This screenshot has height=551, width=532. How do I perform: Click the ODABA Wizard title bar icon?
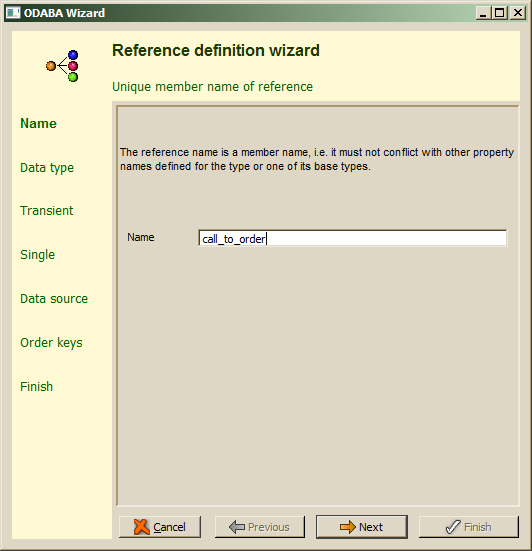(13, 13)
